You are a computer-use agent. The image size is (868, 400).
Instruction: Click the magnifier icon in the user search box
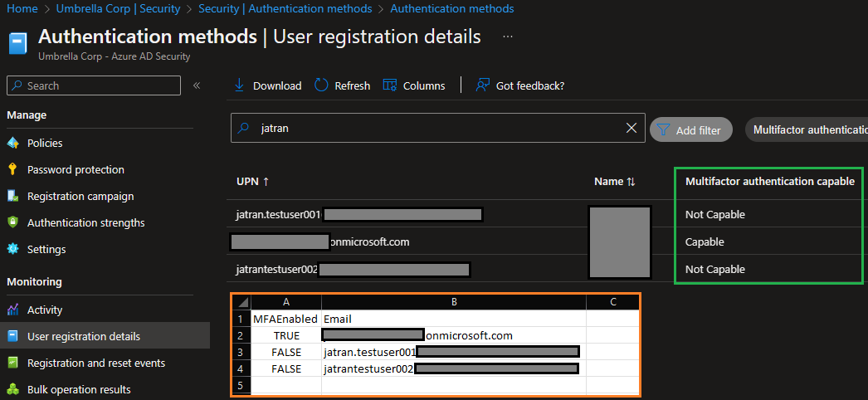click(243, 129)
